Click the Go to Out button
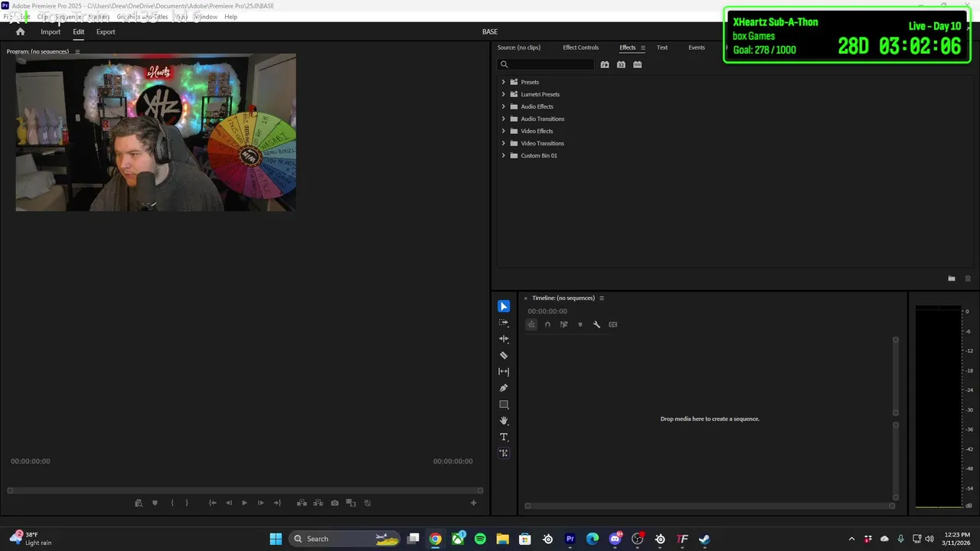Viewport: 980px width, 551px height. coord(277,503)
